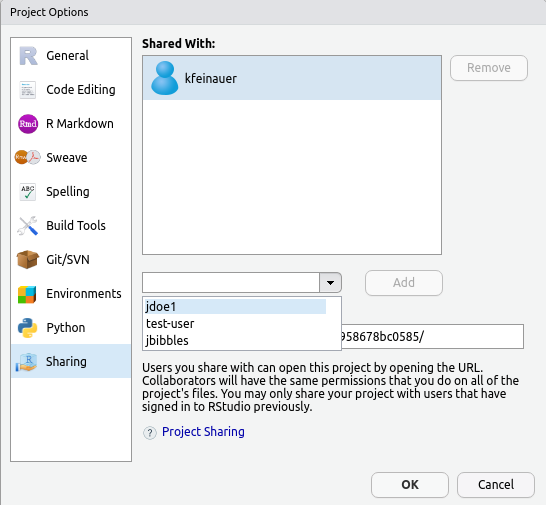The image size is (546, 505).
Task: Switch to Sweave options
Action: coord(71,157)
